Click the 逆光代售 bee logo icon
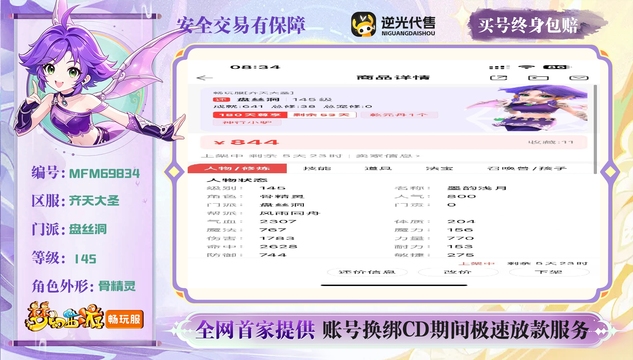 pyautogui.click(x=363, y=24)
